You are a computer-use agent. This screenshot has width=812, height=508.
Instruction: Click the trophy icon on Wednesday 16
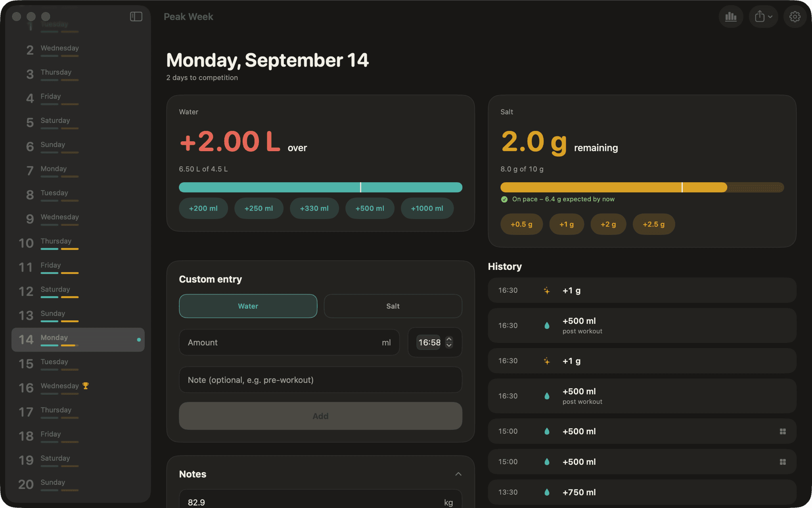pyautogui.click(x=86, y=386)
